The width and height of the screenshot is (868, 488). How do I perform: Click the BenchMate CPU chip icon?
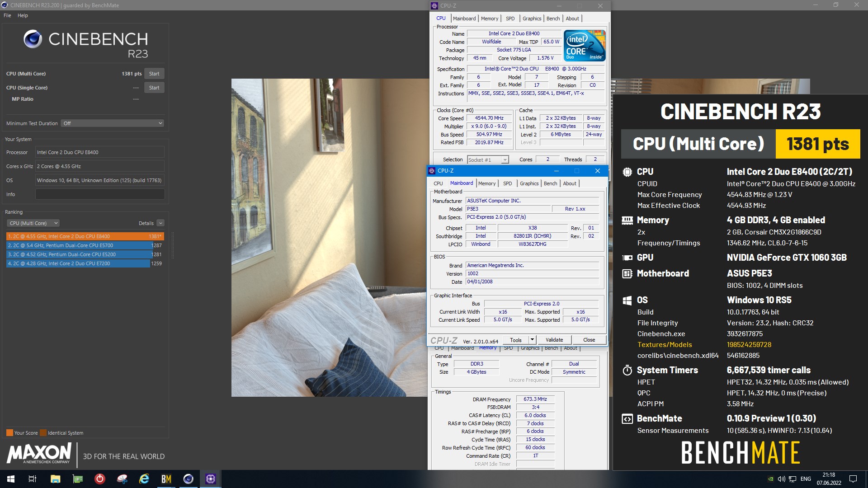click(x=627, y=172)
